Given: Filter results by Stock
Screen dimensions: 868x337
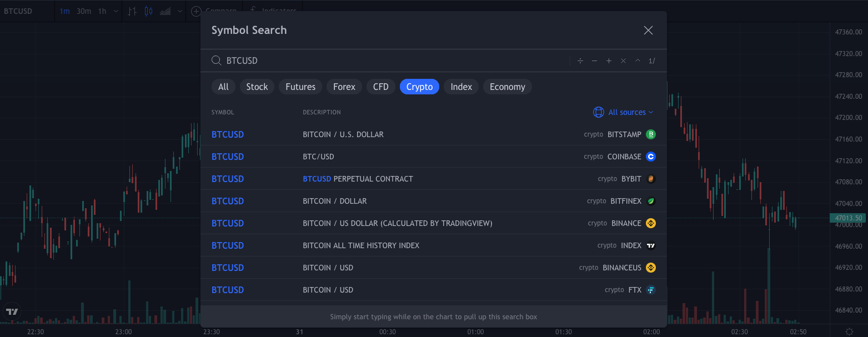Looking at the screenshot, I should click(x=257, y=87).
